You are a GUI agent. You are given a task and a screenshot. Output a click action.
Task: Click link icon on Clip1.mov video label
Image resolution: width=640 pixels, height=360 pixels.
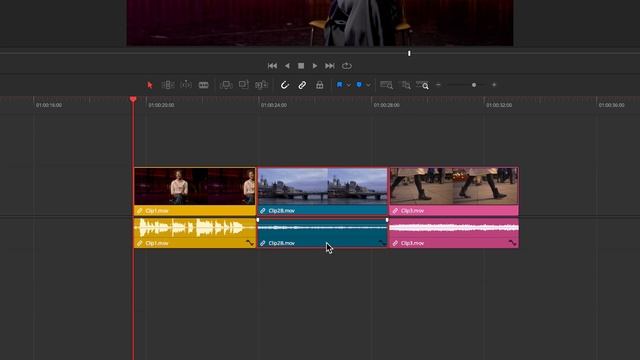[x=140, y=211]
